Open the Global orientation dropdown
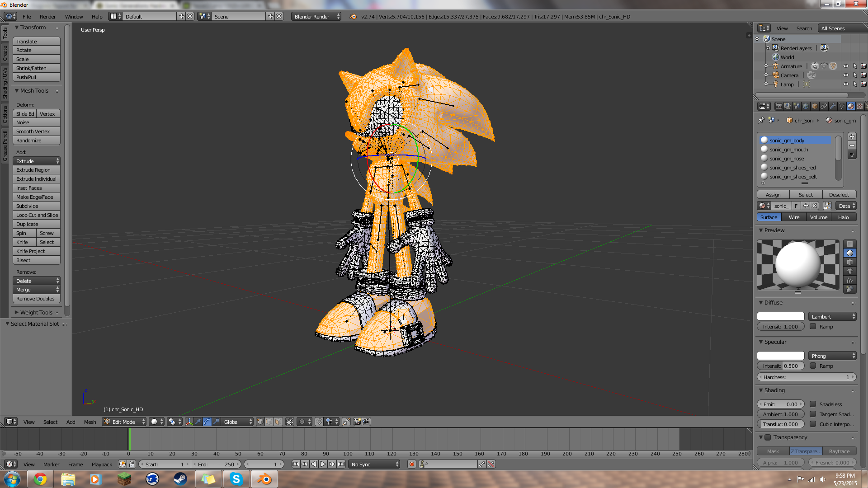Screen dimensions: 868x488 238,422
